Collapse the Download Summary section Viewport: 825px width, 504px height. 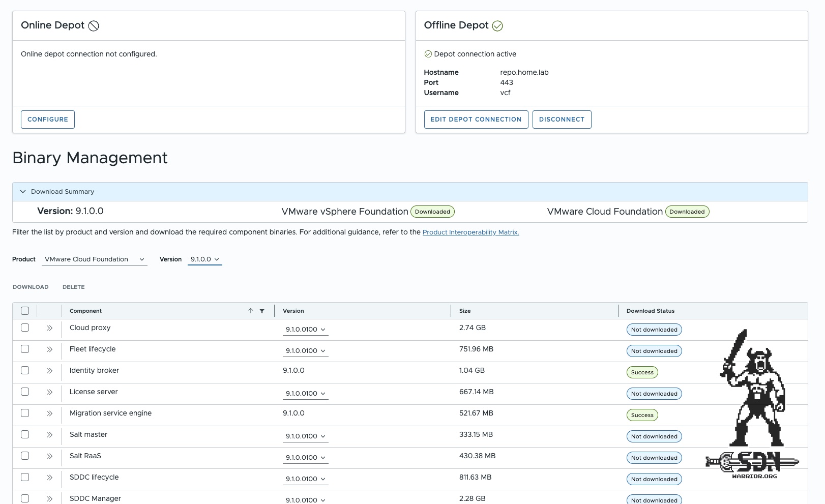[x=23, y=192]
